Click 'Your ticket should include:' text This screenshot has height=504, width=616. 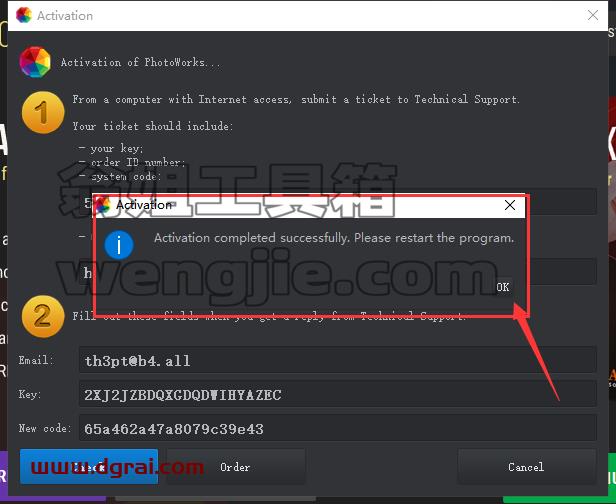click(x=153, y=126)
